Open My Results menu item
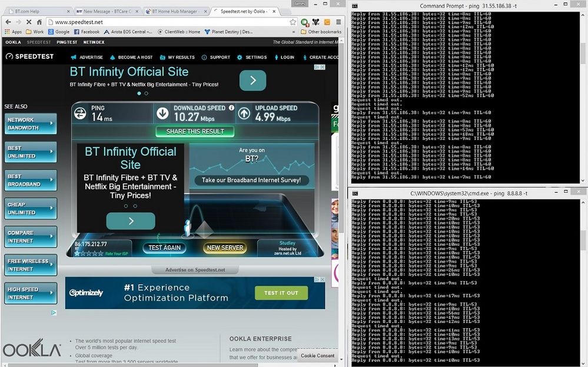The width and height of the screenshot is (588, 367). tap(177, 57)
